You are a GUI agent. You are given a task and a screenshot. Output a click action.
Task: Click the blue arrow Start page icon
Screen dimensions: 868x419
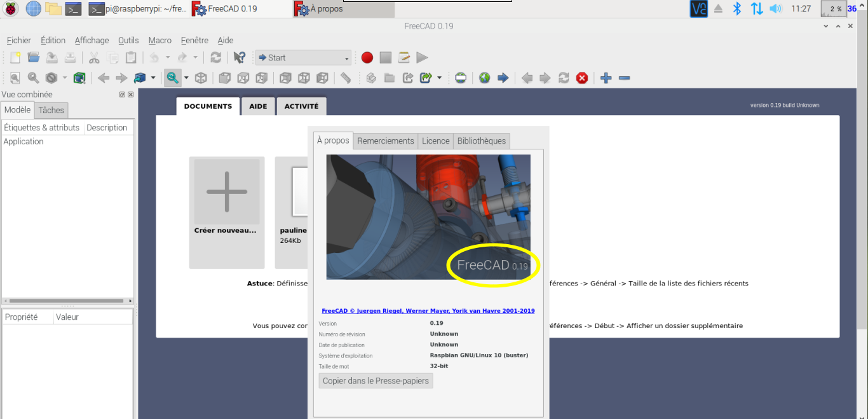(503, 78)
